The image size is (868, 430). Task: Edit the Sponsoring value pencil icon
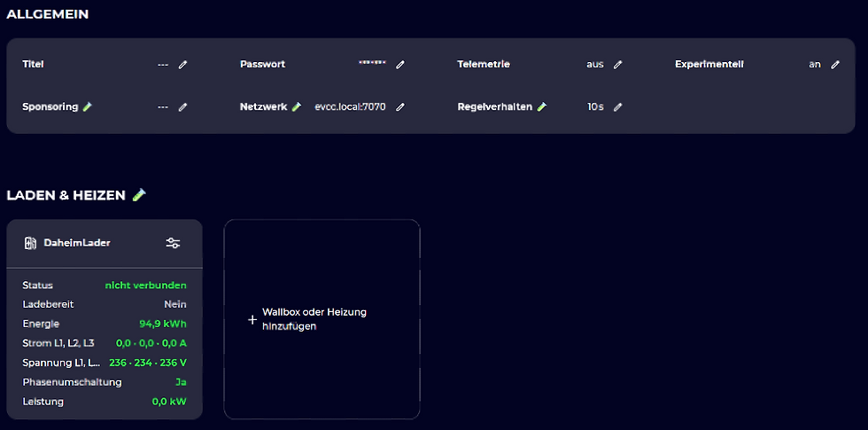click(182, 107)
